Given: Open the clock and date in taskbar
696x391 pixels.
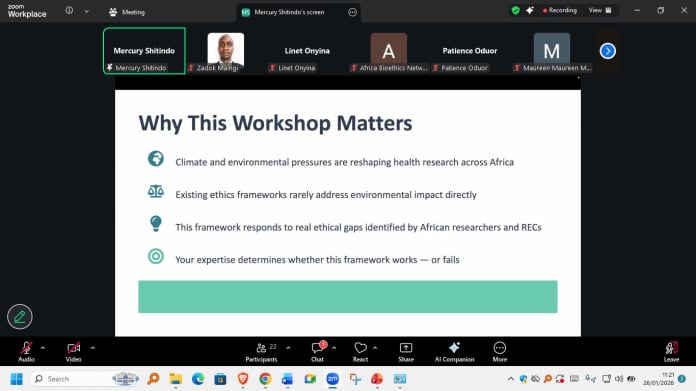Looking at the screenshot, I should tap(659, 379).
